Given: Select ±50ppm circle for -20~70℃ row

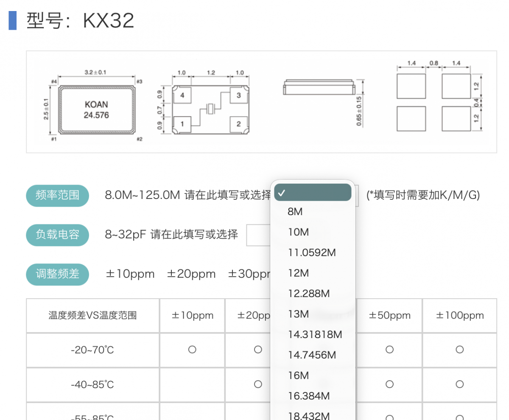Looking at the screenshot, I should tap(389, 350).
